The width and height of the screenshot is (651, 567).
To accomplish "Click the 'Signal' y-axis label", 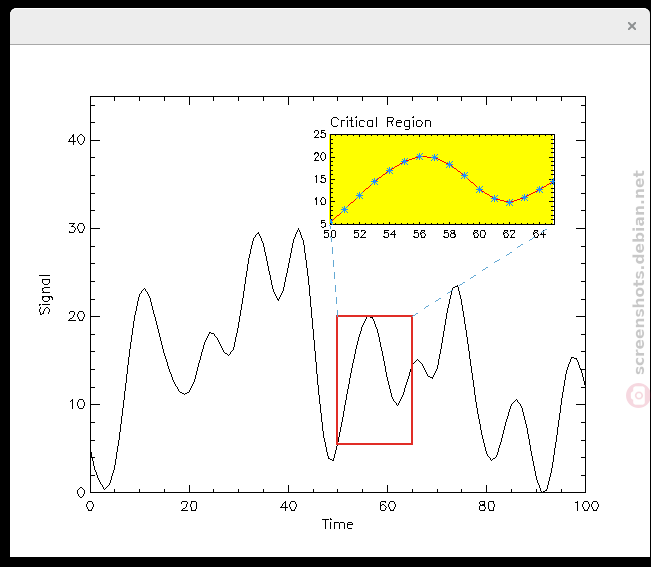I will (45, 294).
